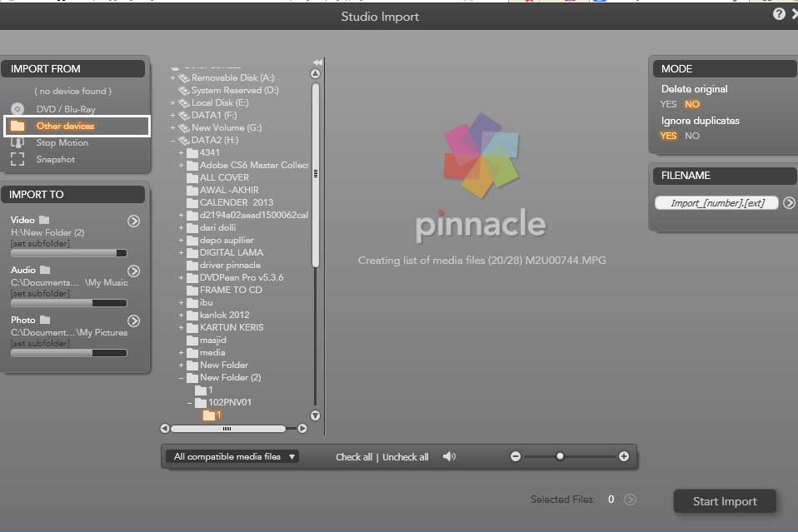This screenshot has height=532, width=798.
Task: Set Ignore duplicates to NO
Action: pyautogui.click(x=691, y=136)
